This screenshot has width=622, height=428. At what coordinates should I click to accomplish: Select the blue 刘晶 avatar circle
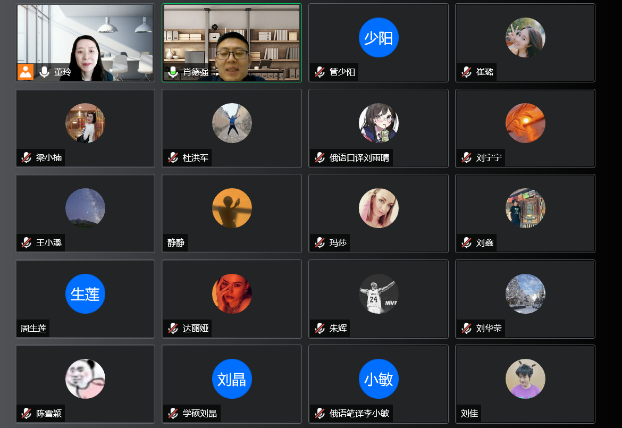[232, 378]
